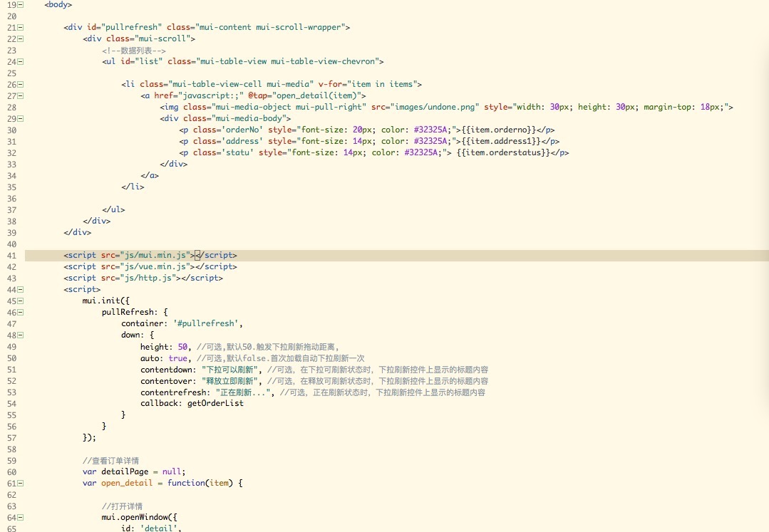Collapse the down object fold on line 48
Screen dimensions: 769x532
[x=21, y=335]
